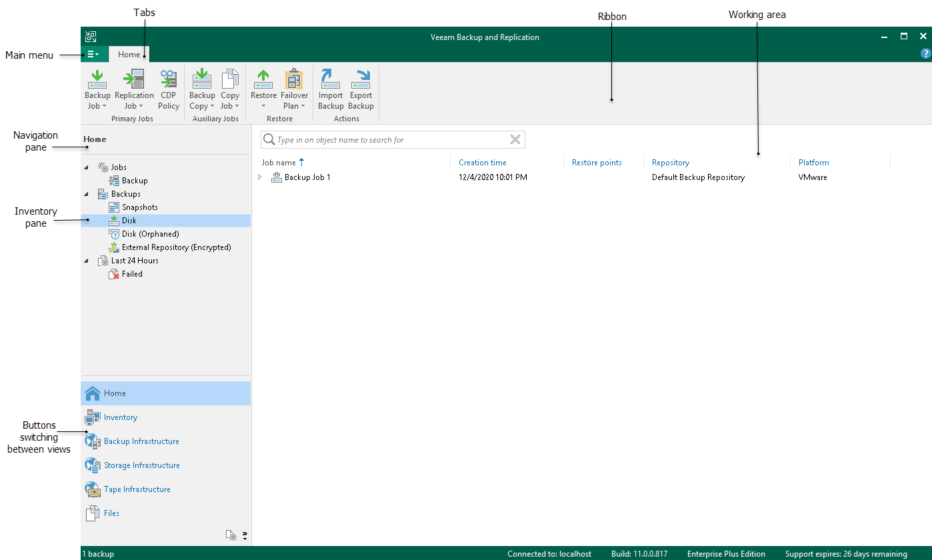
Task: Open the Storage Infrastructure view
Action: coord(141,465)
